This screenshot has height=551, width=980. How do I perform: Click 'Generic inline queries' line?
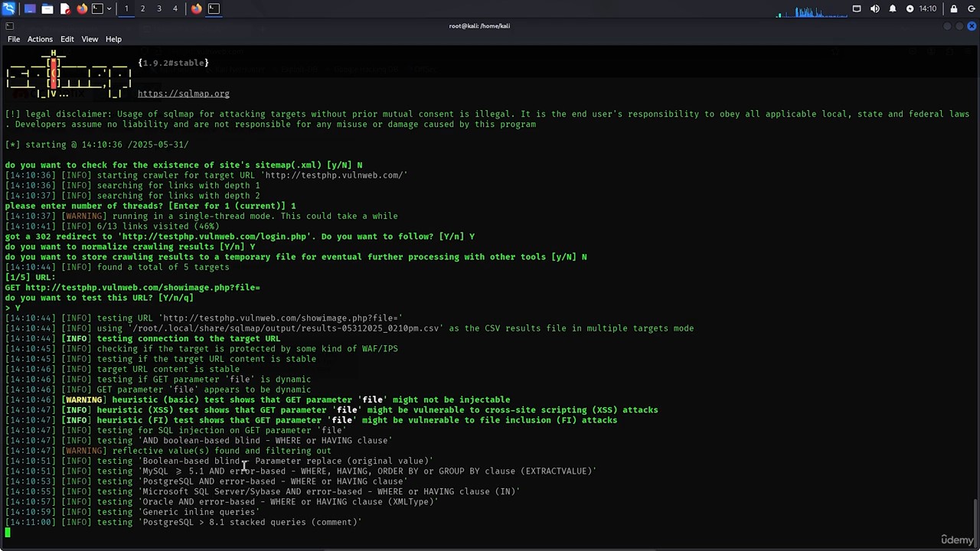click(x=132, y=512)
